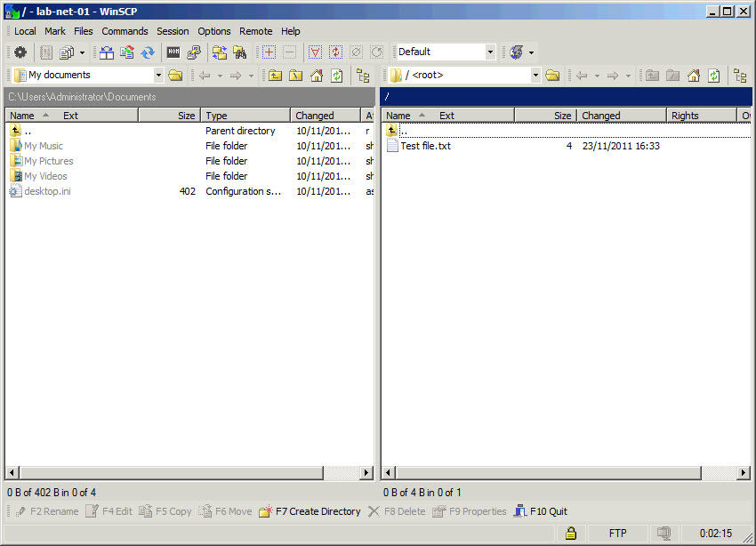Open the My documents drive dropdown

[158, 76]
